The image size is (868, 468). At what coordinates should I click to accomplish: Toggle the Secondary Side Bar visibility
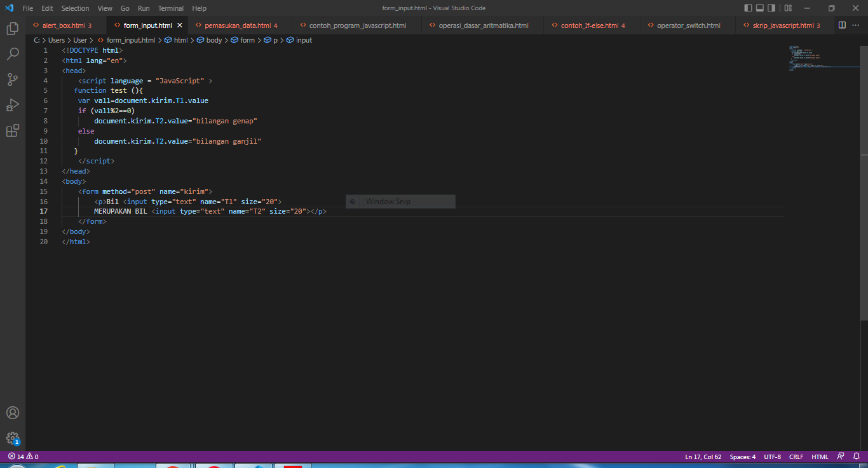click(x=770, y=8)
